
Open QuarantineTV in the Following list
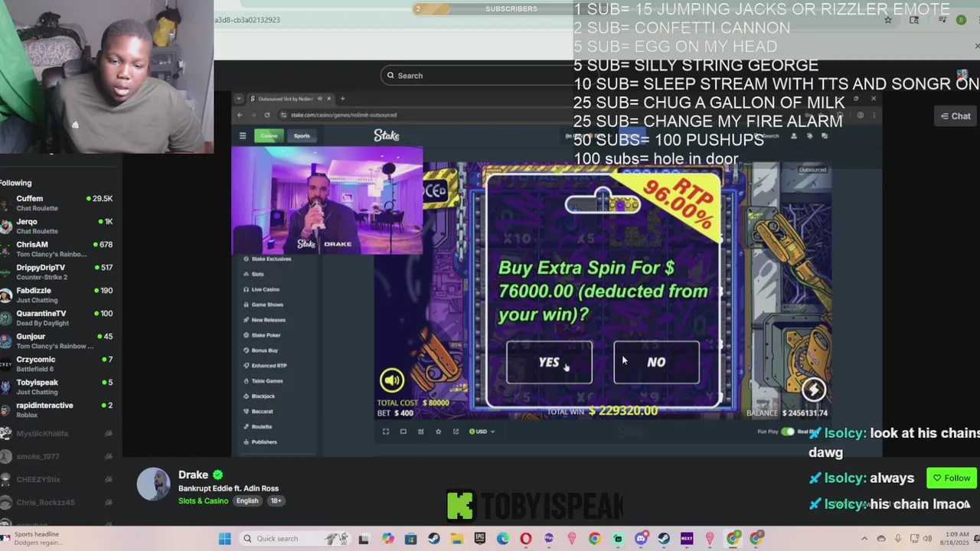(57, 318)
